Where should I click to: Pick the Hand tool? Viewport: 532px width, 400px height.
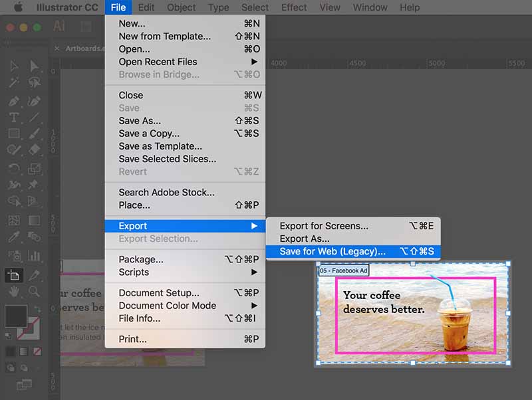click(13, 290)
